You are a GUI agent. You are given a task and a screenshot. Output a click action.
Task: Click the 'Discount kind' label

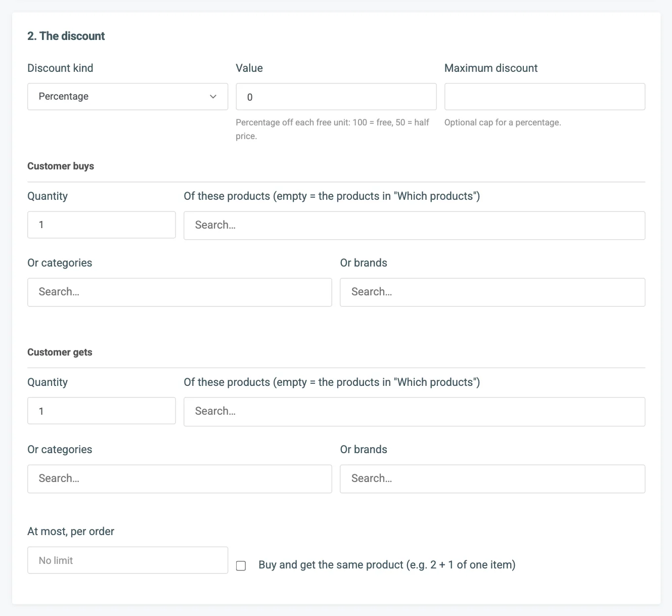click(60, 68)
